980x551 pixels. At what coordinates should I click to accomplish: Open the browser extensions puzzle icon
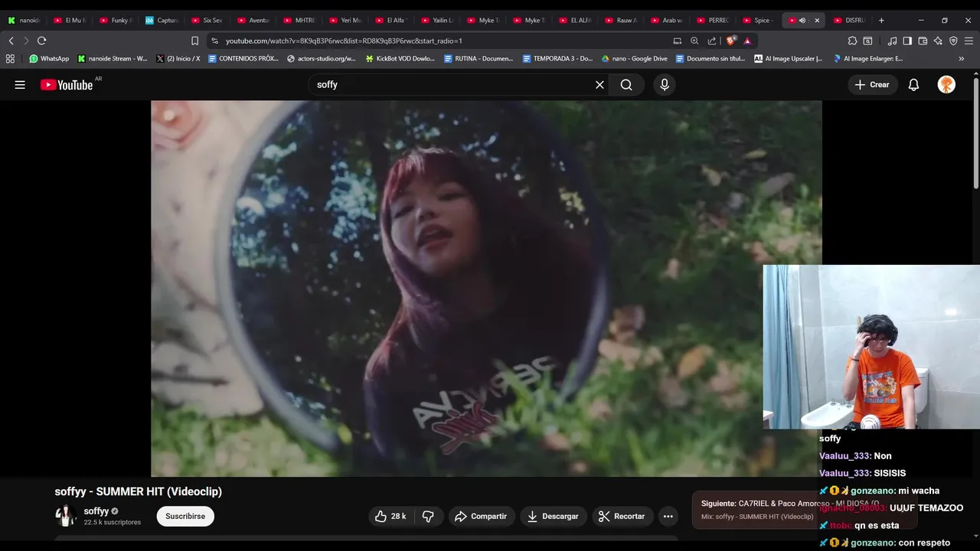(x=852, y=41)
